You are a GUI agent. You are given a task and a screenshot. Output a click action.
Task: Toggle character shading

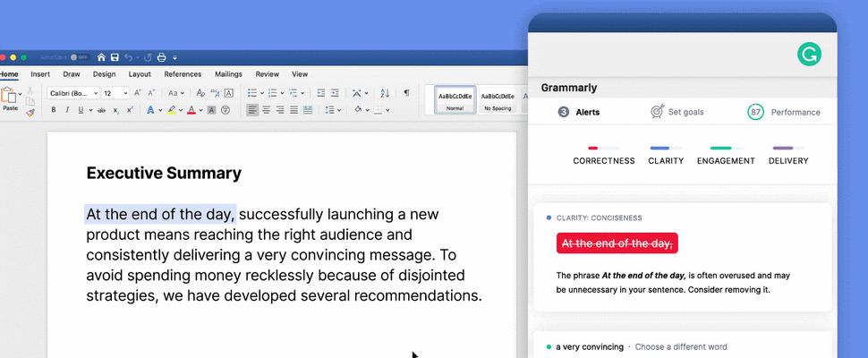point(211,110)
